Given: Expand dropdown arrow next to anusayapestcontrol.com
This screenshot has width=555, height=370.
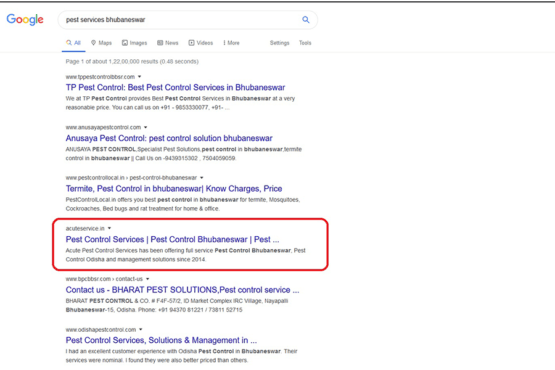Looking at the screenshot, I should tap(145, 127).
